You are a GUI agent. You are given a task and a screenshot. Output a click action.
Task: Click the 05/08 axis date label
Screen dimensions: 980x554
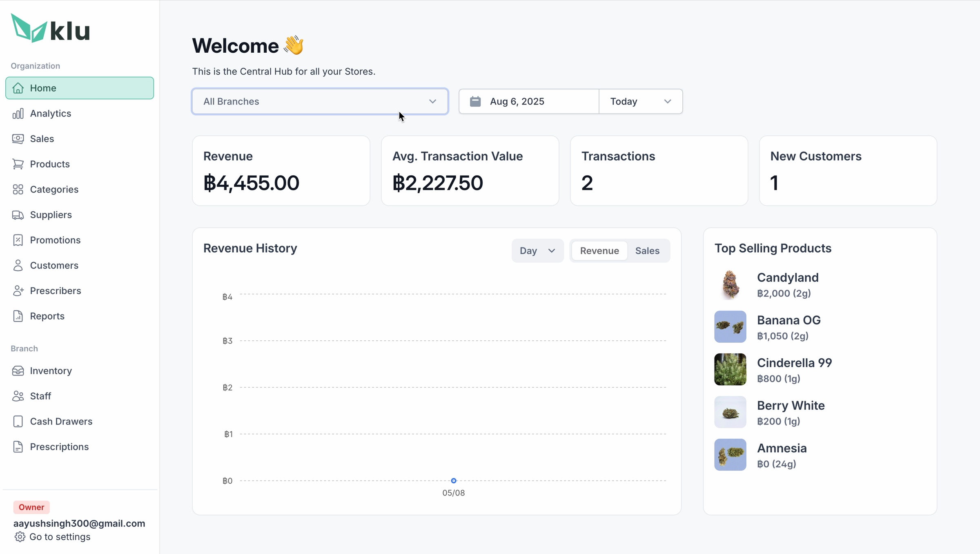coord(454,493)
